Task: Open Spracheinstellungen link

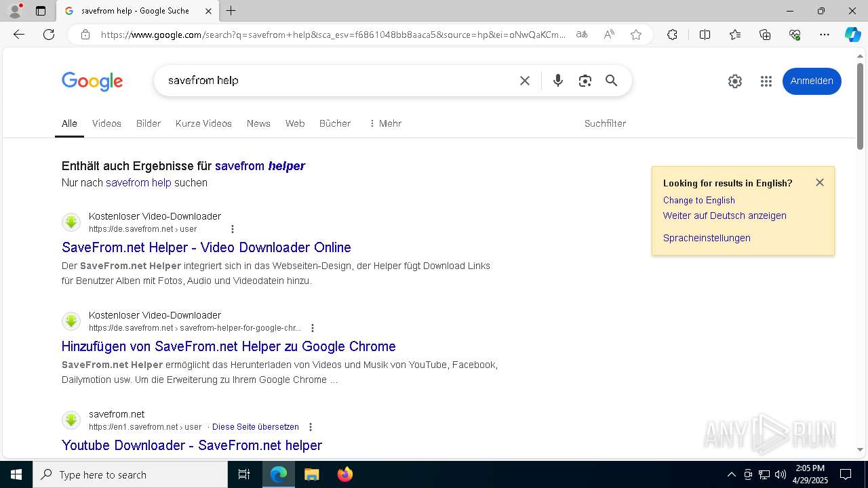Action: pos(707,238)
